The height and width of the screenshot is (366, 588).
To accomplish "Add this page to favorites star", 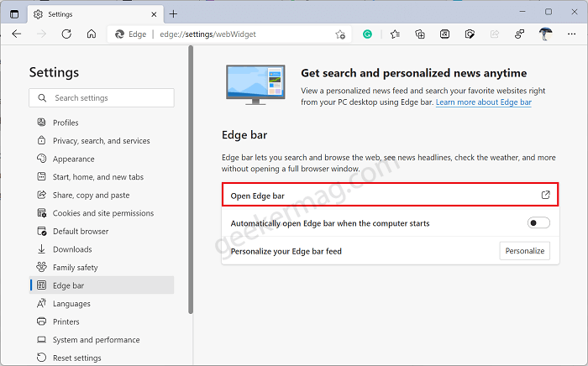I will 340,34.
